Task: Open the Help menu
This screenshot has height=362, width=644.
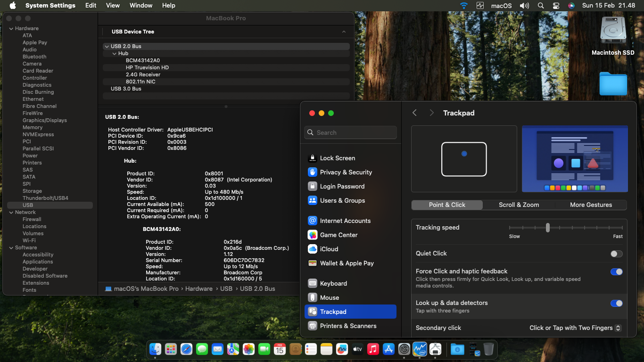Action: click(x=169, y=6)
